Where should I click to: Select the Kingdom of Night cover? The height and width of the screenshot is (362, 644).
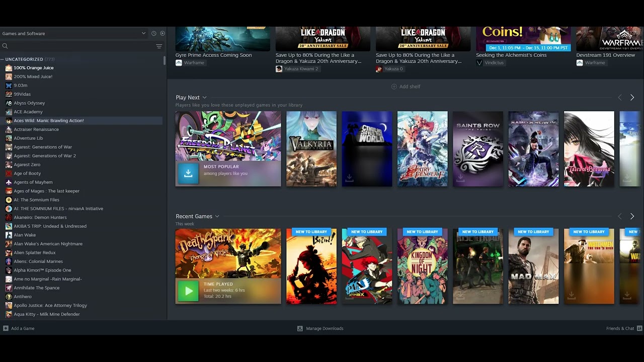423,266
